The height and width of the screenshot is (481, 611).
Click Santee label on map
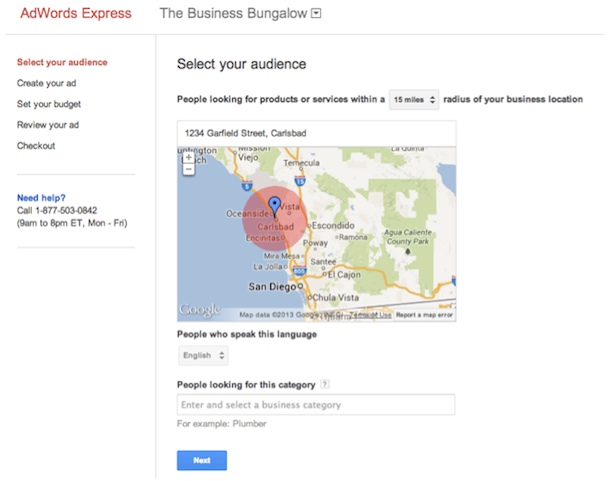coord(323,262)
